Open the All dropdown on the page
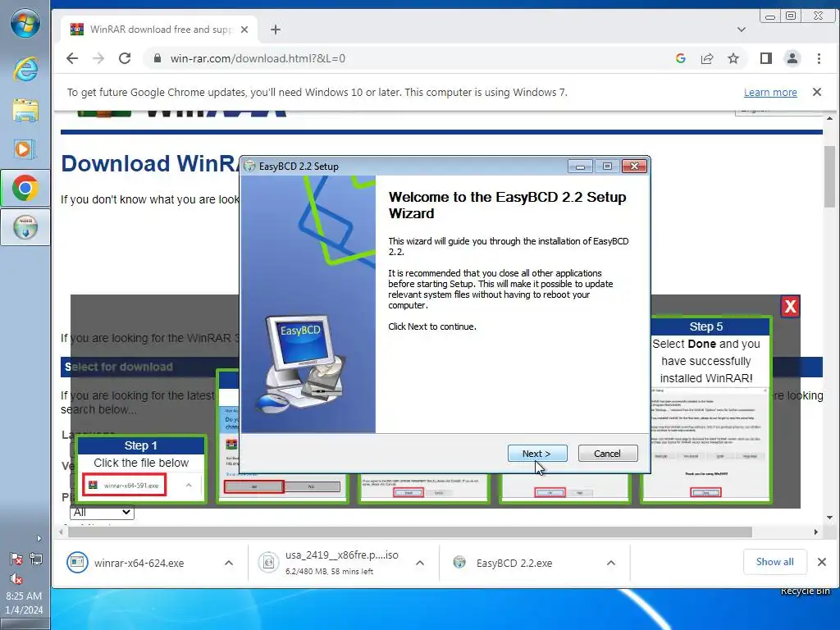 [x=102, y=512]
